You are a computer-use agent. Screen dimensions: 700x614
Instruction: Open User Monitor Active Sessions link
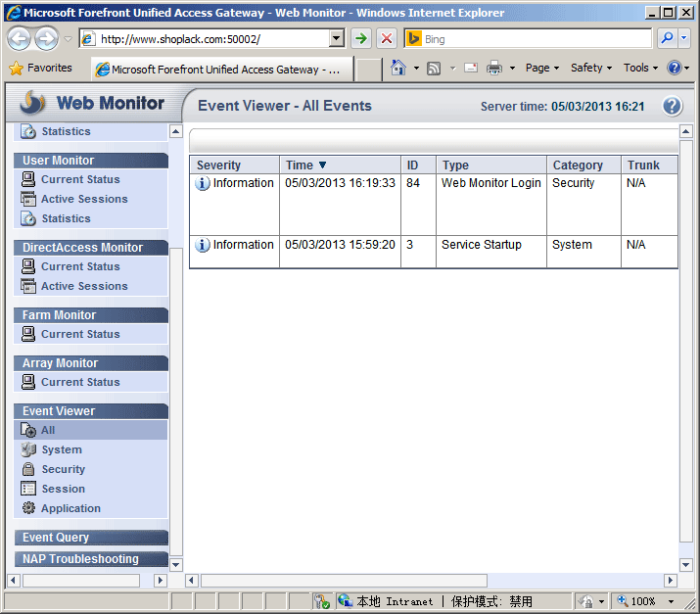pos(84,199)
